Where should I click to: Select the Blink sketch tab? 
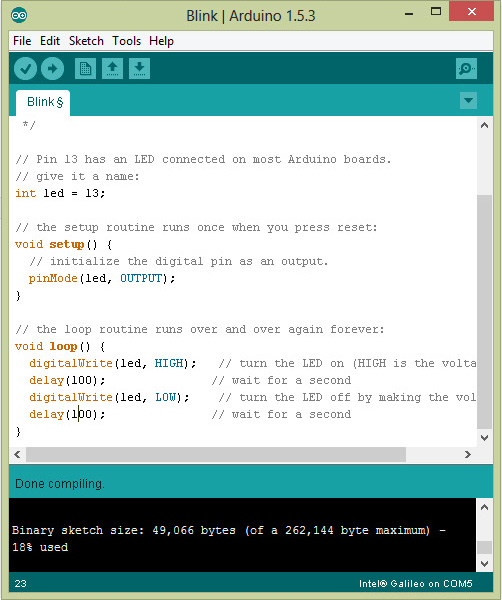click(43, 103)
